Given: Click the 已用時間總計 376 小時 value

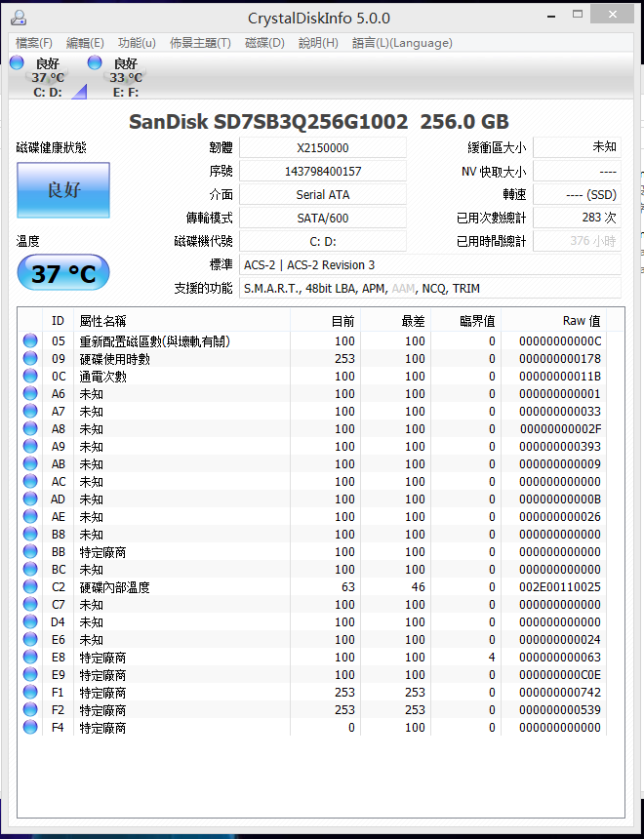Looking at the screenshot, I should tap(577, 241).
